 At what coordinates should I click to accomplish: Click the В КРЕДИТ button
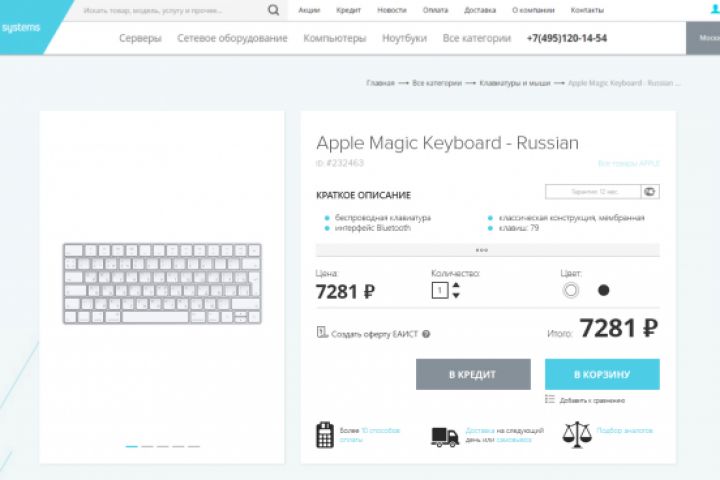[473, 374]
